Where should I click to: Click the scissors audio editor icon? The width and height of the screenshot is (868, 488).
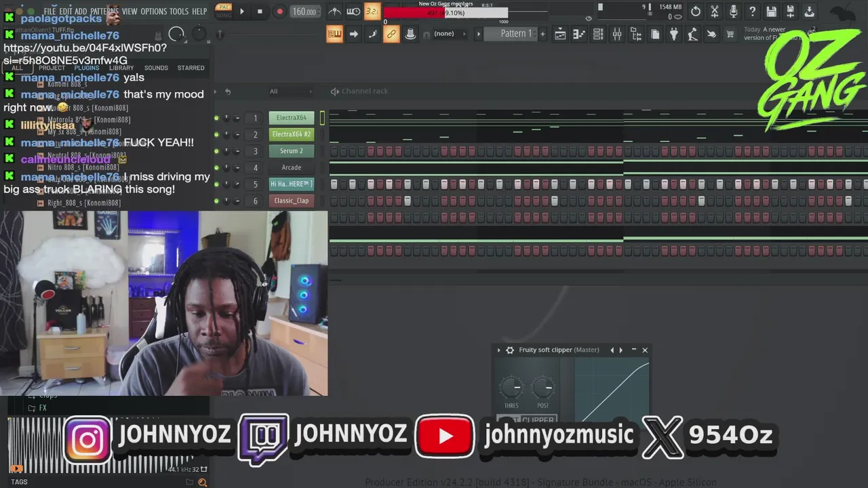pos(715,12)
